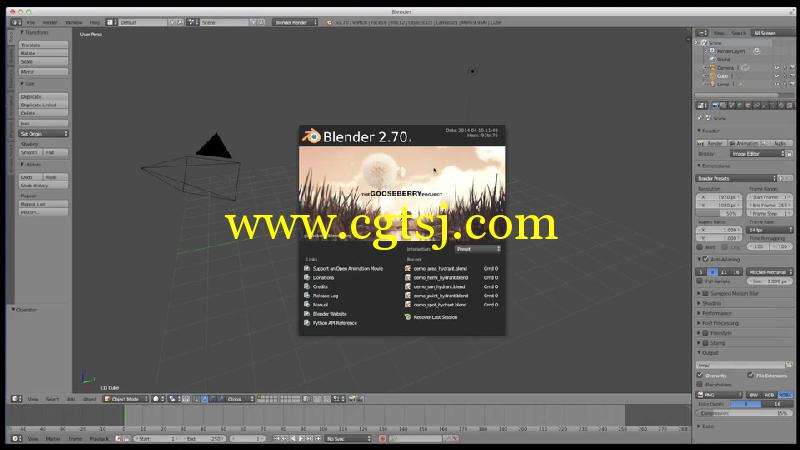The image size is (800, 450).
Task: Toggle the File Extensions checkbox
Action: [x=751, y=375]
